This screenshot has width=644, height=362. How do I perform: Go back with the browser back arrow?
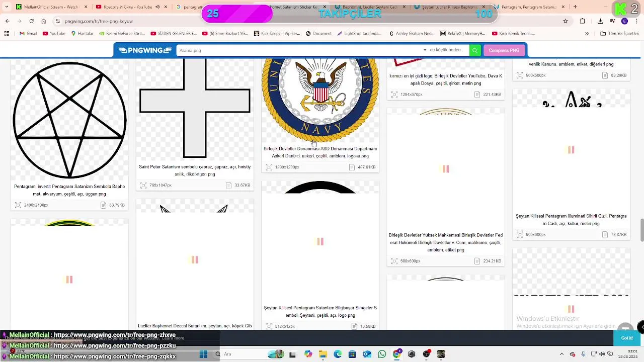7,21
